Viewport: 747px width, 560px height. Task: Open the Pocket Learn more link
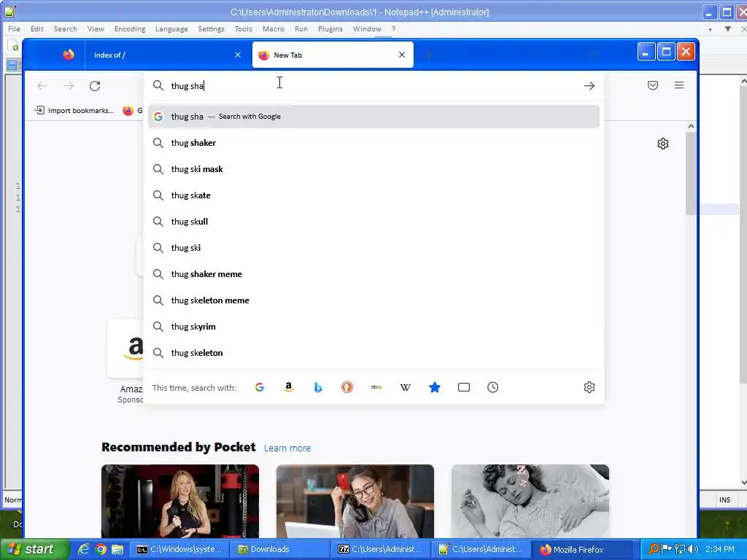tap(287, 448)
